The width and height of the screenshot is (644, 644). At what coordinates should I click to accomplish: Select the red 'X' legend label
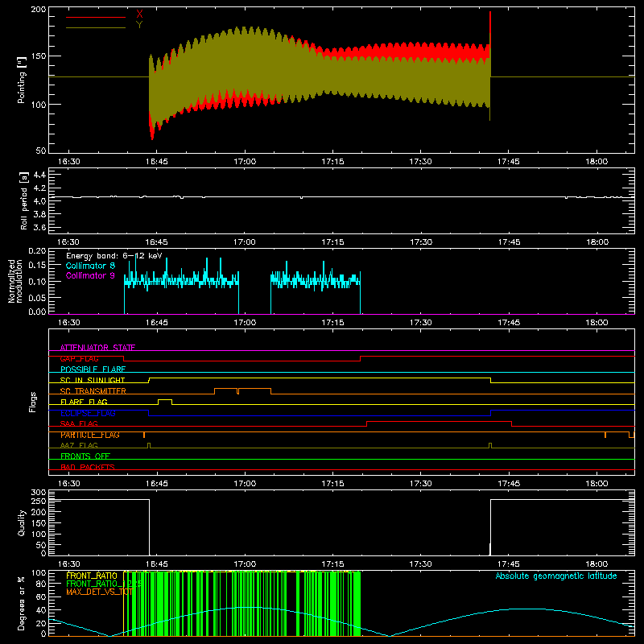[139, 14]
